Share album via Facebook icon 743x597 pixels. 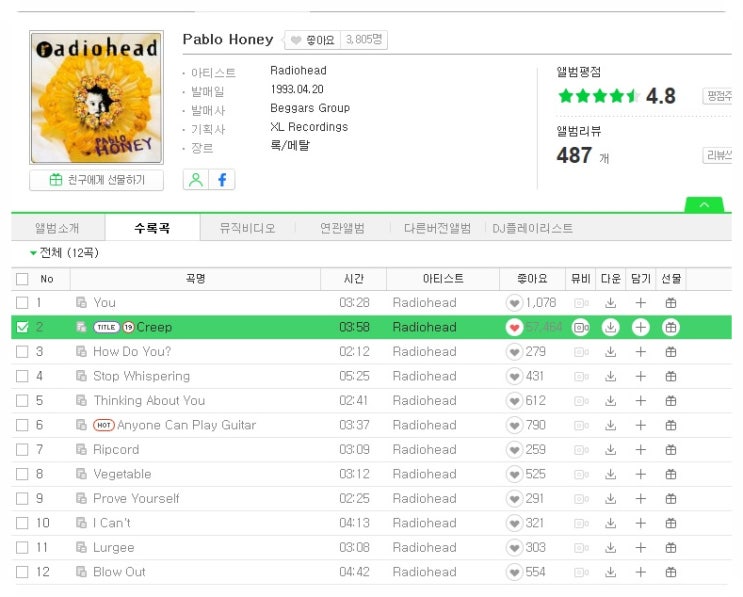(222, 180)
